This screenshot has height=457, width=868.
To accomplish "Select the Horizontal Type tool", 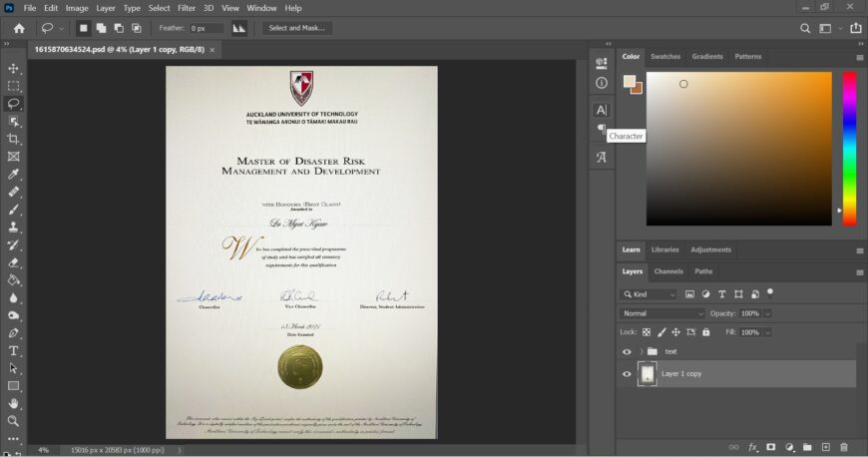I will coord(13,350).
